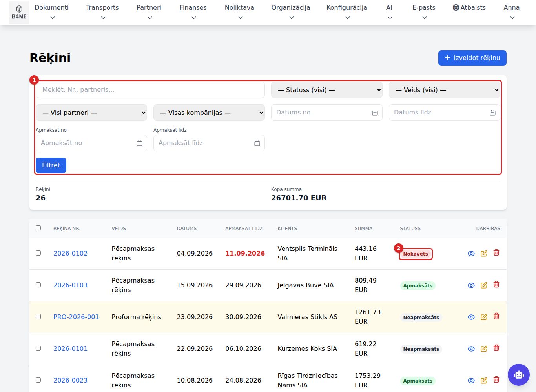This screenshot has width=536, height=392.
Task: View PRO-2026-001 proforma eye icon
Action: 471,317
